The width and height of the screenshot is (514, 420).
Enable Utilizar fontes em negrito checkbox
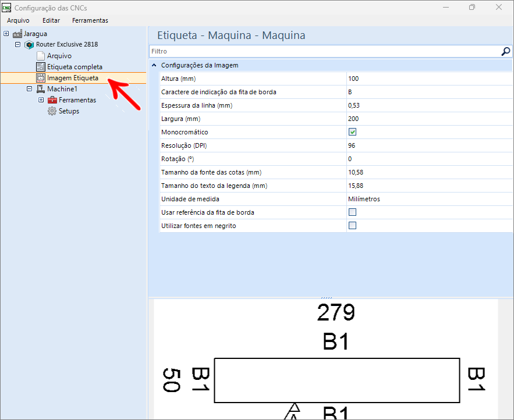pos(352,226)
